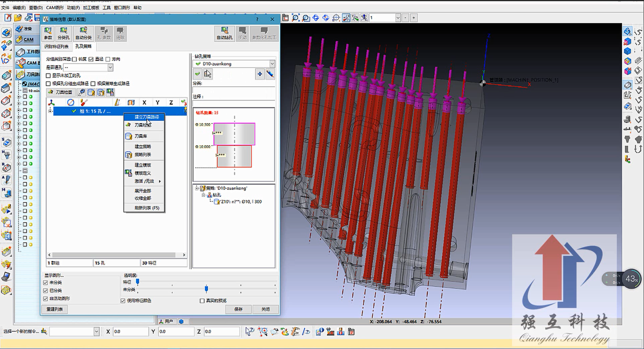Click the 分类孔 classify holes icon

pos(63,33)
